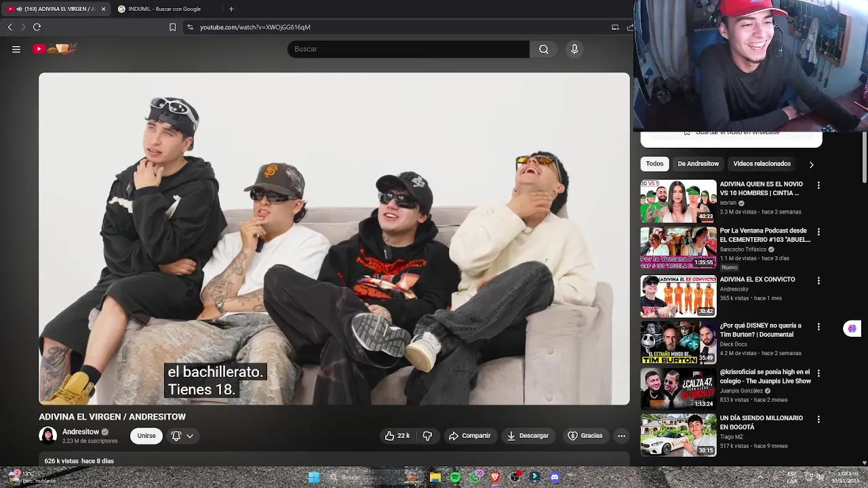Open WhatsApp from taskbar
This screenshot has height=488, width=868.
(475, 477)
